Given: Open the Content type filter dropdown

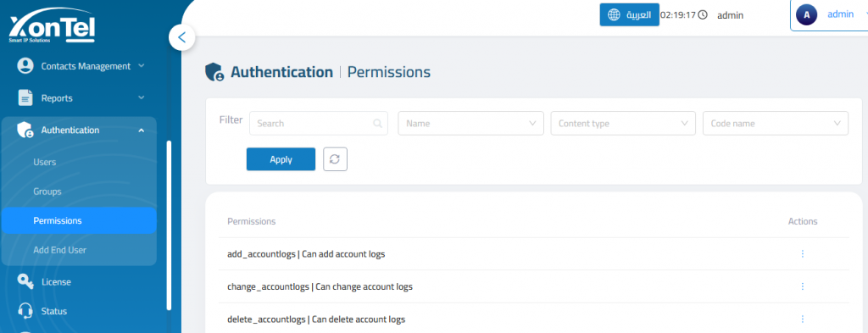Looking at the screenshot, I should [x=623, y=124].
